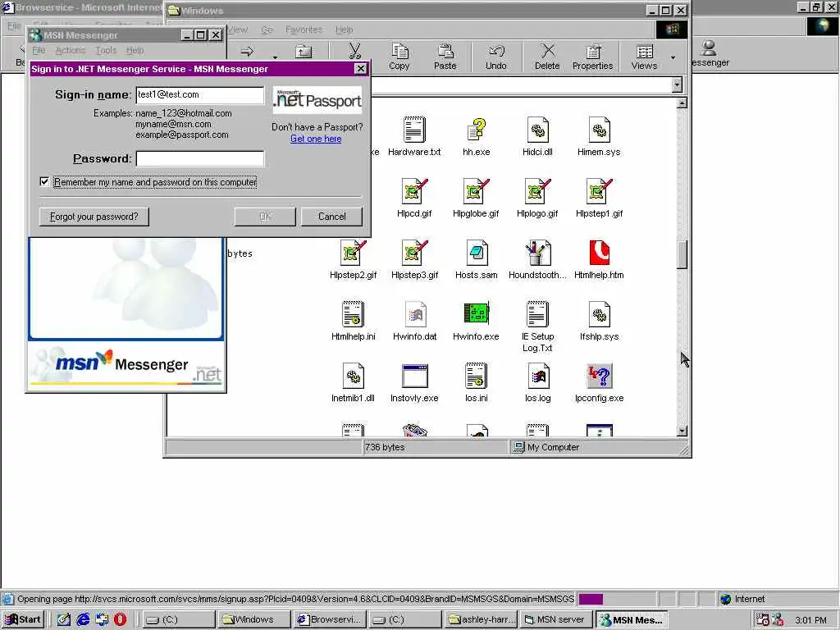Screen dimensions: 840x630
Task: Select the Hlplogo.gif image icon
Action: (537, 191)
